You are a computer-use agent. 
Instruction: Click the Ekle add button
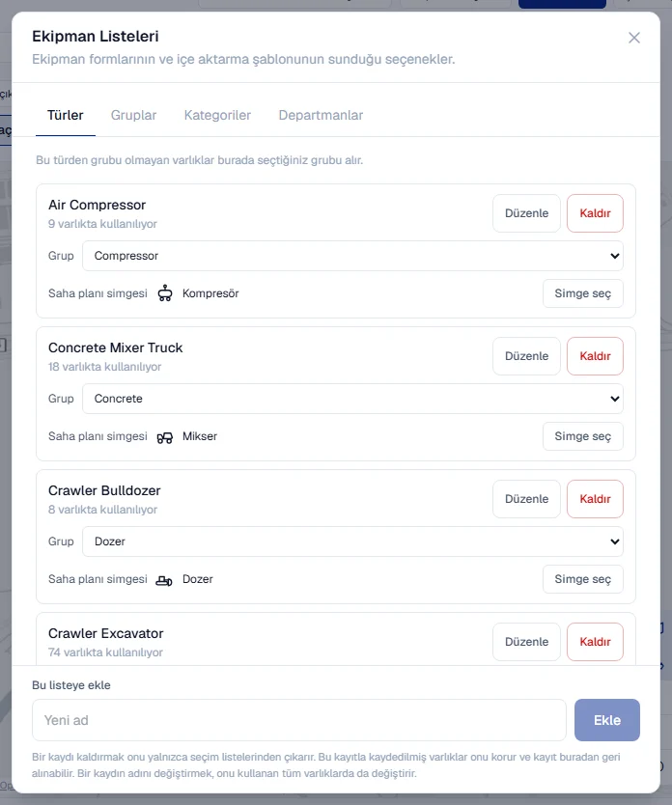tap(606, 720)
